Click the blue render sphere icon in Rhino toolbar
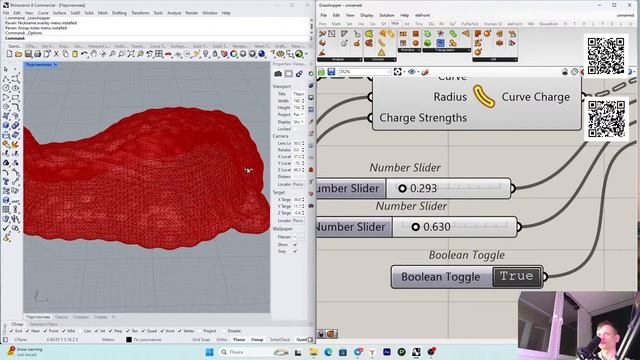Screen dimensions: 640x360 [x=262, y=54]
